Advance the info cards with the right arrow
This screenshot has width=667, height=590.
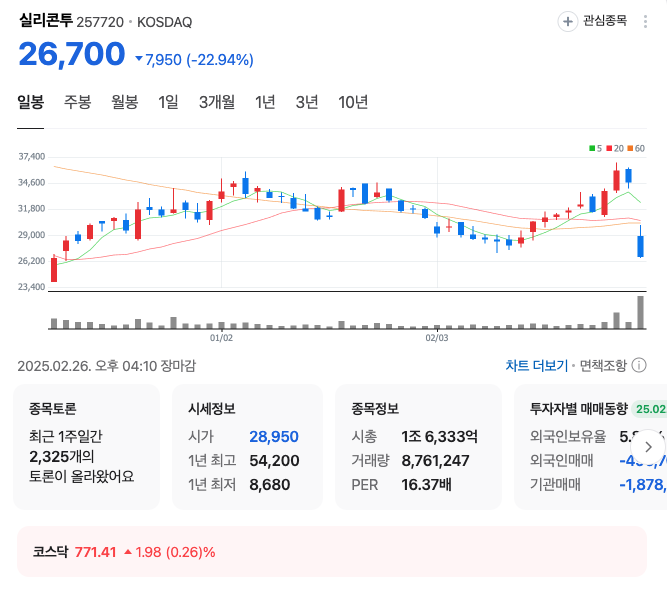tap(648, 447)
